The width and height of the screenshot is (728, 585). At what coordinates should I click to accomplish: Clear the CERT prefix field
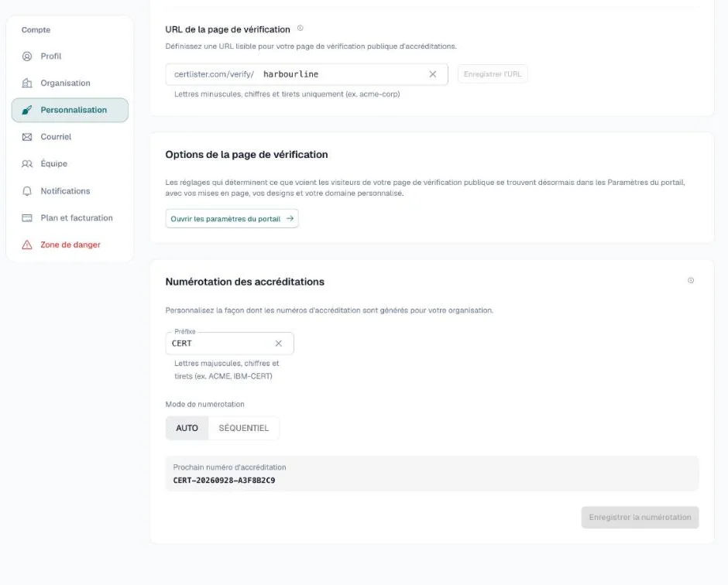(279, 344)
